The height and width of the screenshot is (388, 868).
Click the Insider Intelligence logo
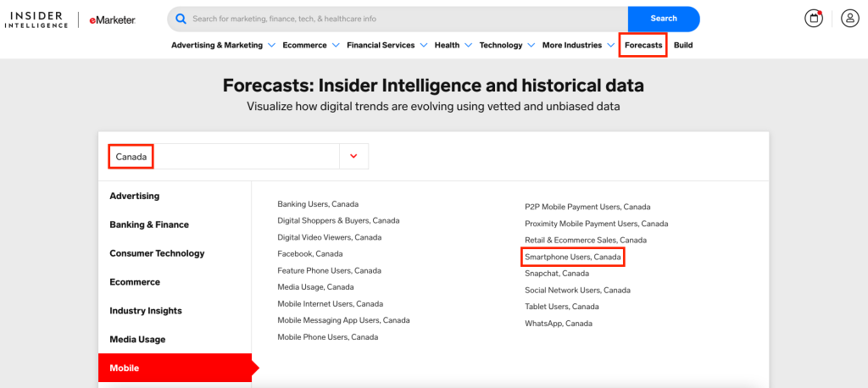click(36, 19)
